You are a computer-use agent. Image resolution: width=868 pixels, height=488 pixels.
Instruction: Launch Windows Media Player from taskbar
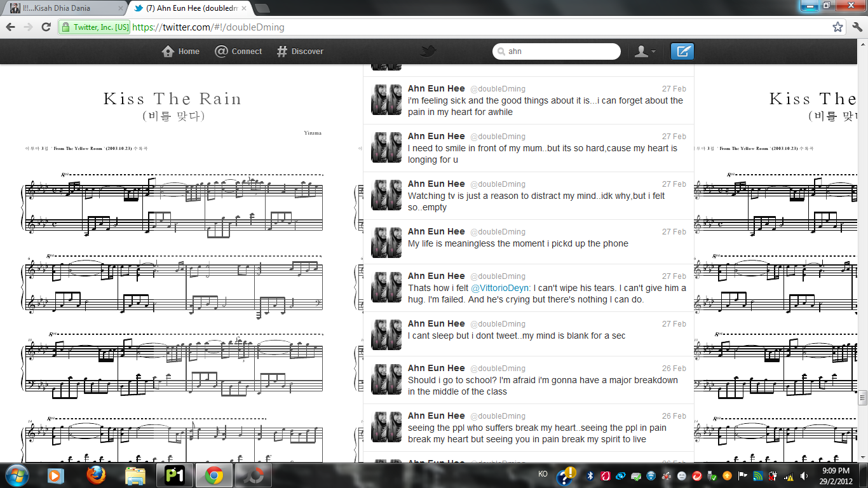(x=55, y=475)
